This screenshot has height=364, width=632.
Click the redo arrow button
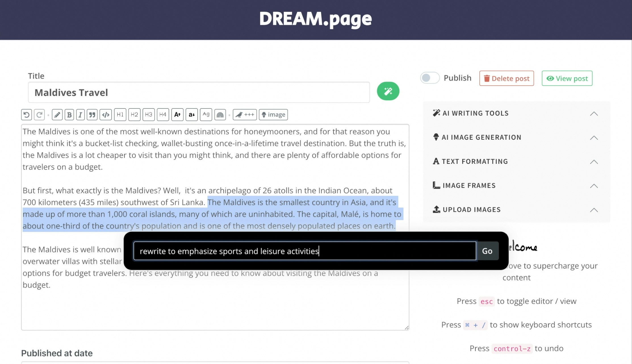click(39, 115)
